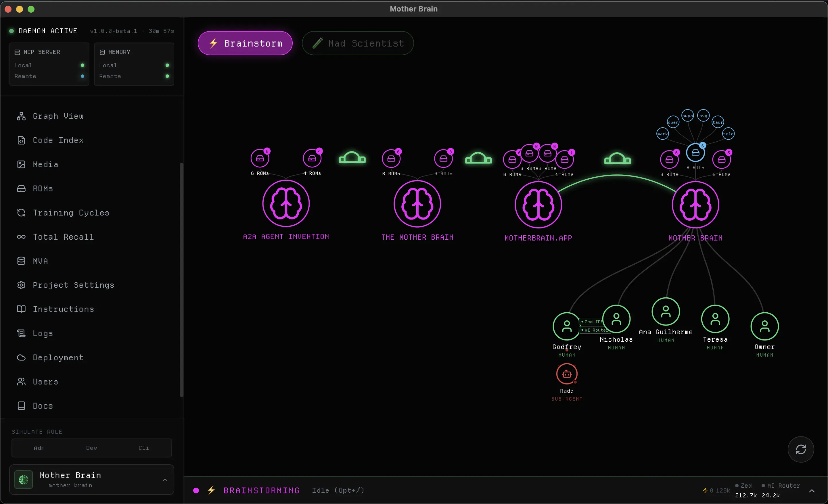Click the 0 128k lightning indicator
This screenshot has height=504, width=828.
click(x=716, y=490)
